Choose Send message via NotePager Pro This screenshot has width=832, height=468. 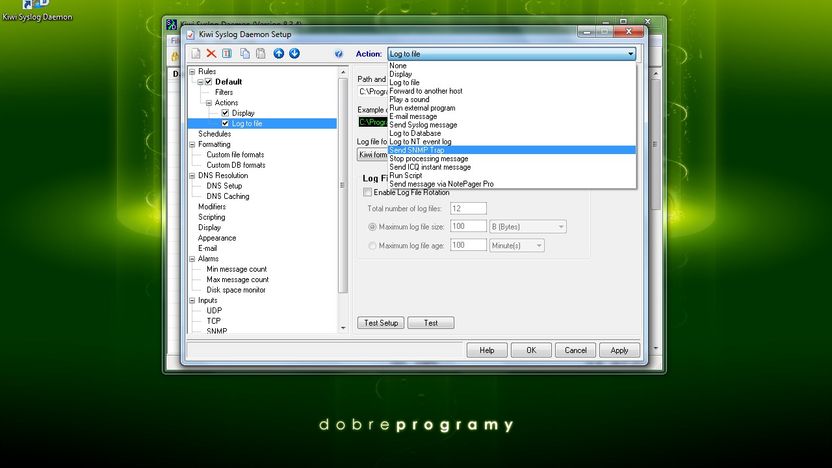pos(512,184)
